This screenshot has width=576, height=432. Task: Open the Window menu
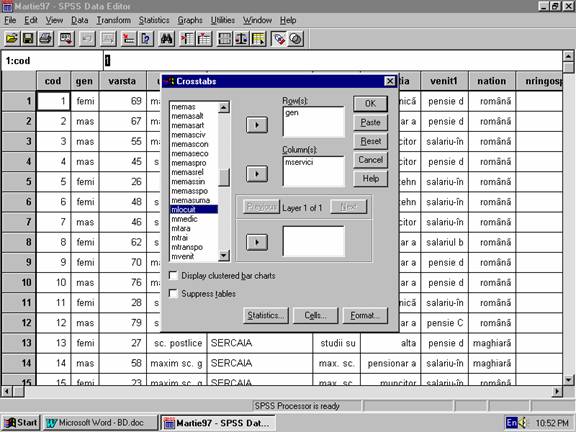257,20
